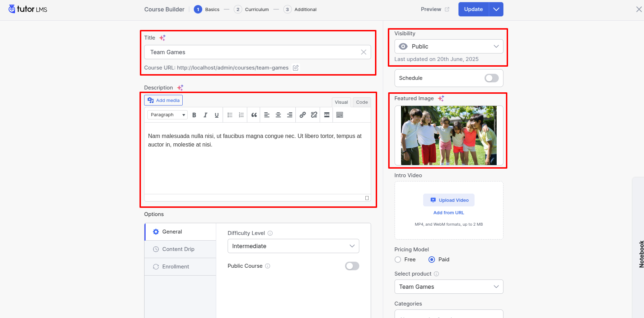This screenshot has height=318, width=644.
Task: Switch to the Code editor tab
Action: [361, 102]
